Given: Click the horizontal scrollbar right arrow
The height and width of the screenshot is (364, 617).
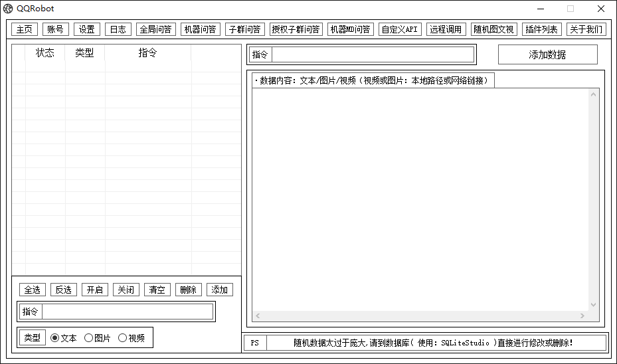Looking at the screenshot, I should pyautogui.click(x=582, y=316).
